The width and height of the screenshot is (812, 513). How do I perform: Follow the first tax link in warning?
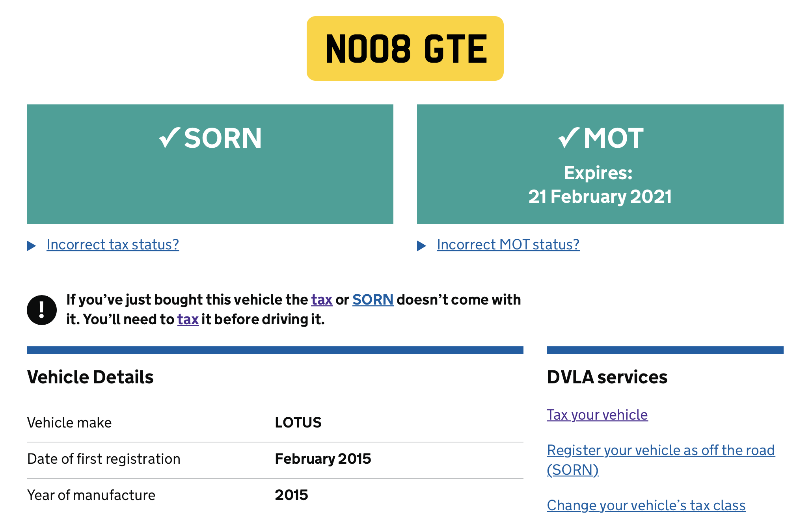coord(322,300)
